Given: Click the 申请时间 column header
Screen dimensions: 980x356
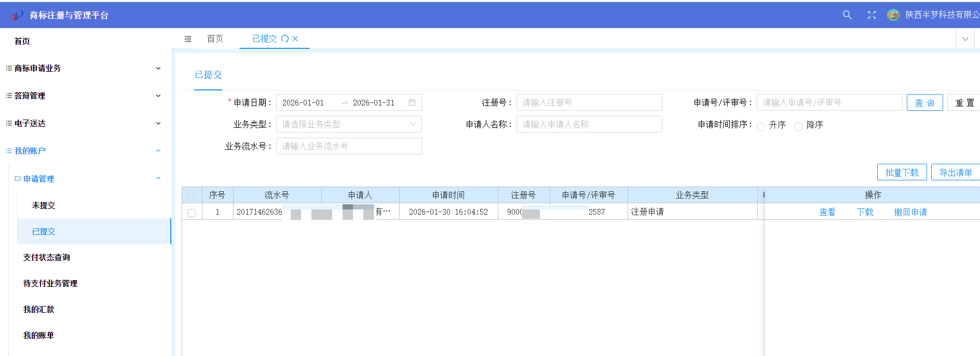Looking at the screenshot, I should 448,195.
